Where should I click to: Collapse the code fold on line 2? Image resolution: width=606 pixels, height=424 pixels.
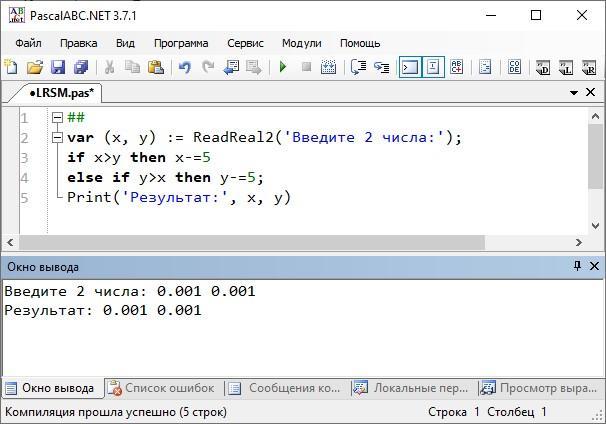click(x=57, y=137)
